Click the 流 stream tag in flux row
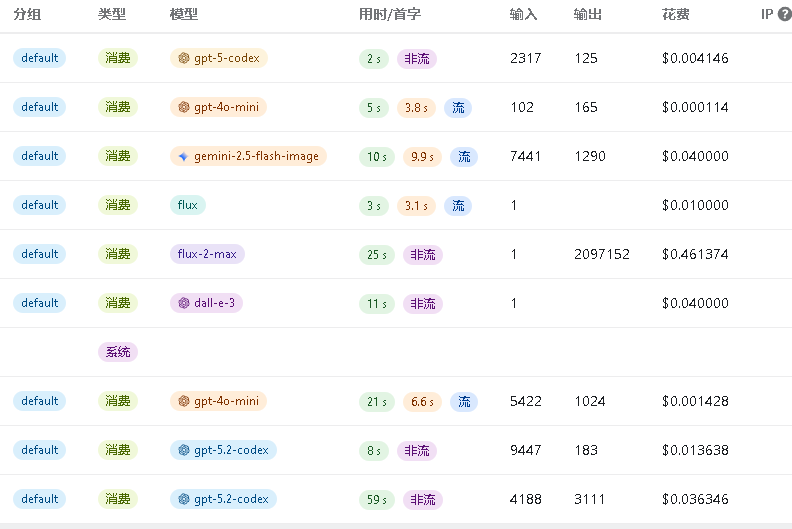The height and width of the screenshot is (529, 792). pos(458,206)
